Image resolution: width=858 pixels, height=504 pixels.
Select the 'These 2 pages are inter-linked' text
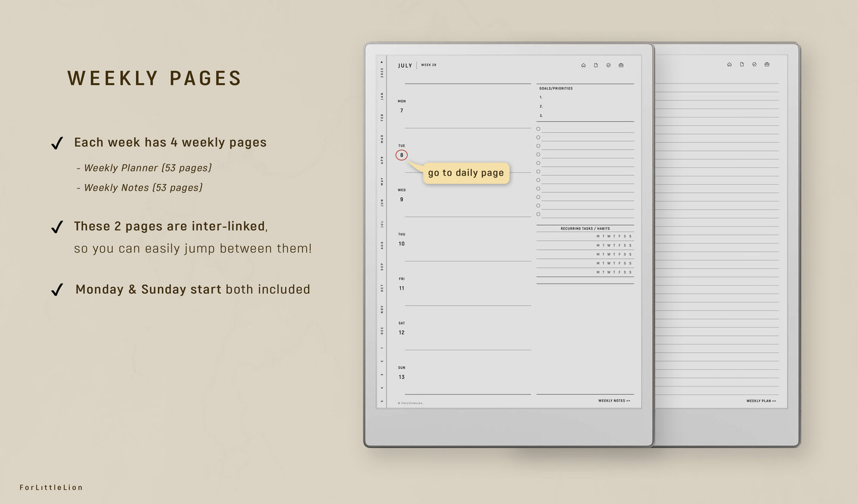click(x=170, y=226)
